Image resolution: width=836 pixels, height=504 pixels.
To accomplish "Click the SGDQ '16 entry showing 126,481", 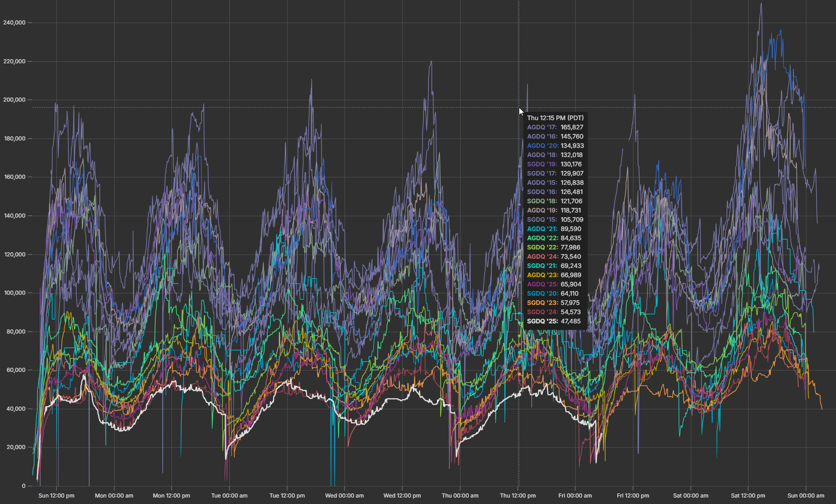I will point(555,192).
